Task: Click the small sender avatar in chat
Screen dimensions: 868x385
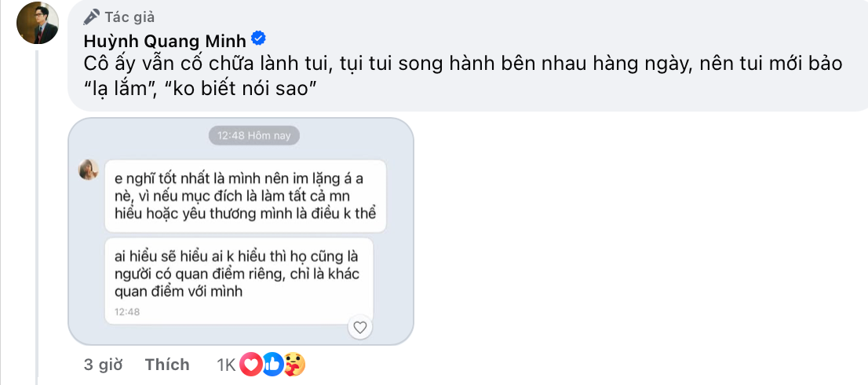Action: pos(88,169)
